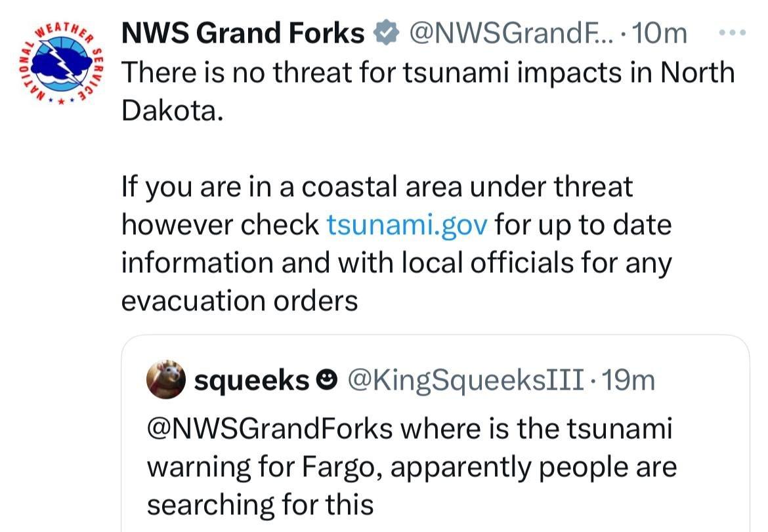Click the 'searching for this' line in quoted tweet
Viewport: 768px width, 532px height.
[260, 504]
